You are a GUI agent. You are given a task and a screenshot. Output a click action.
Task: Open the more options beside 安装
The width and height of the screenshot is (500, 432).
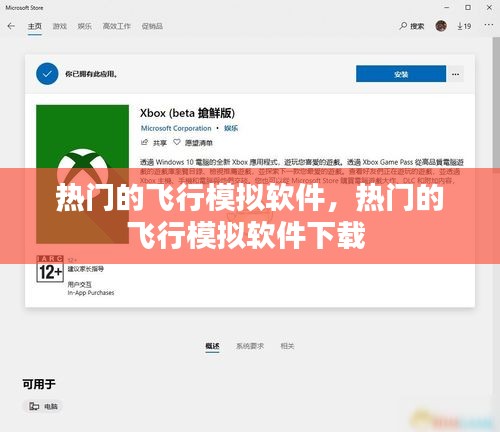coord(455,74)
